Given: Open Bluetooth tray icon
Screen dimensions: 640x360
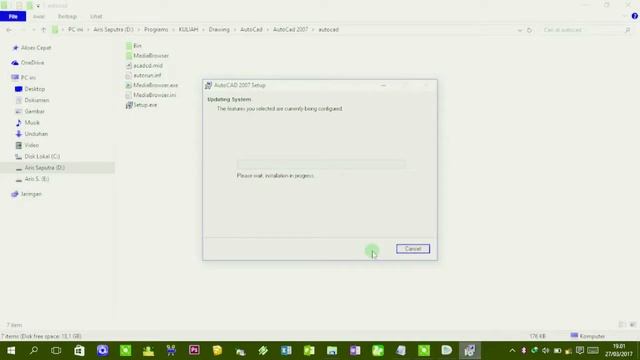Looking at the screenshot, I should click(x=524, y=351).
